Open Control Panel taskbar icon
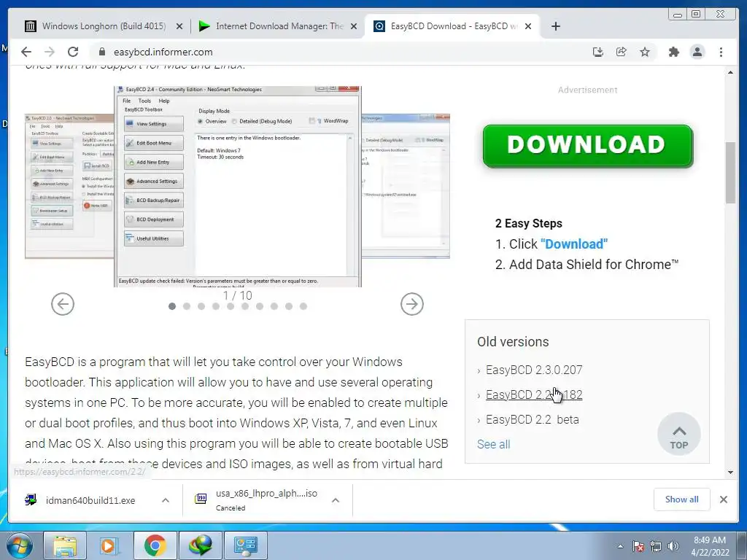Image resolution: width=747 pixels, height=560 pixels. tap(245, 545)
